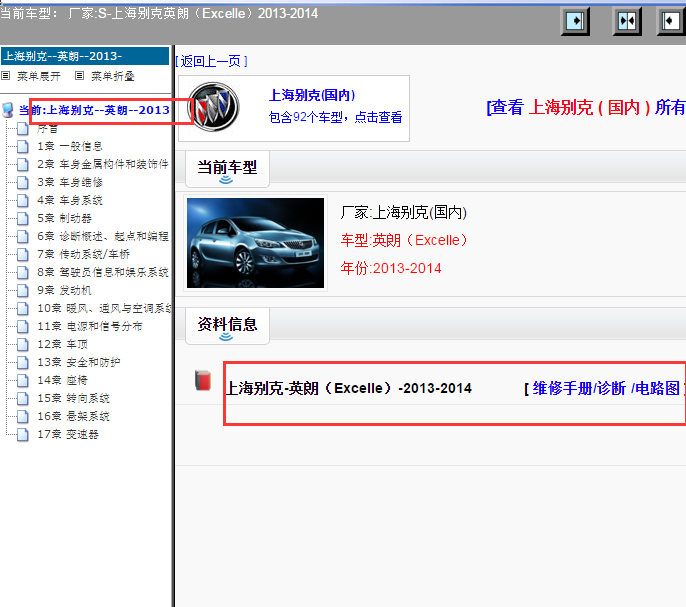Open chapter 16章 悬架系统

point(74,416)
